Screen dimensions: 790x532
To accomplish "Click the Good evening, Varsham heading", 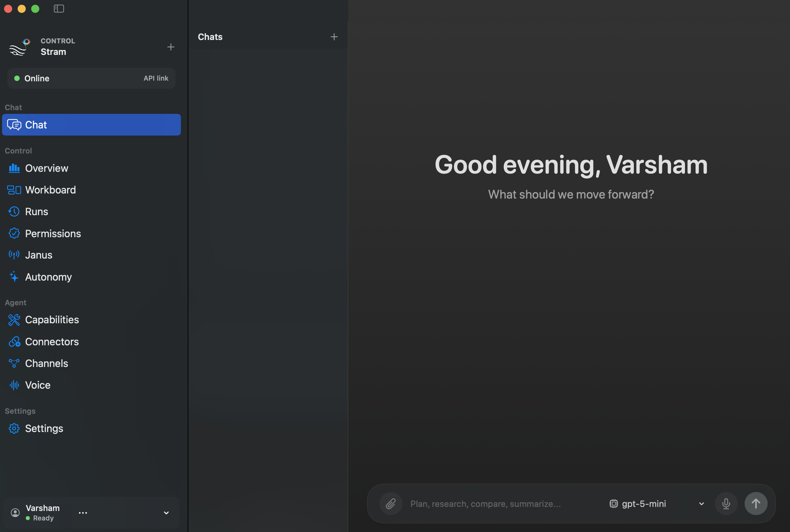I will tap(571, 165).
